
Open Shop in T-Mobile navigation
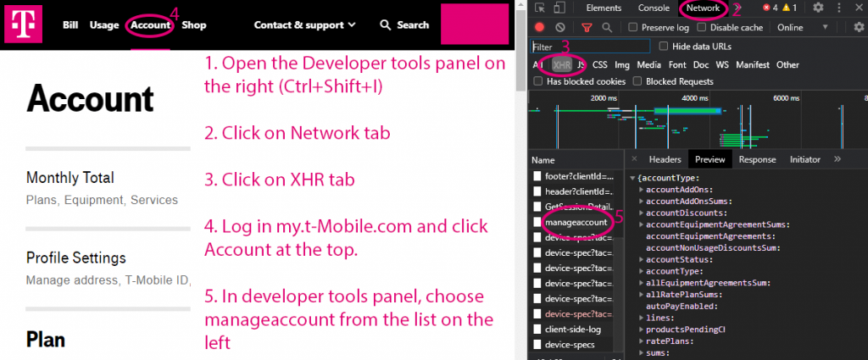194,25
